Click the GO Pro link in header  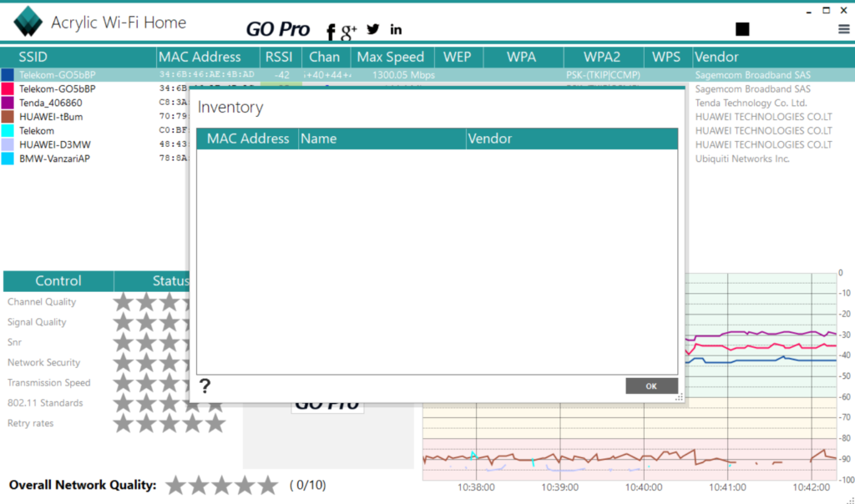pyautogui.click(x=277, y=29)
